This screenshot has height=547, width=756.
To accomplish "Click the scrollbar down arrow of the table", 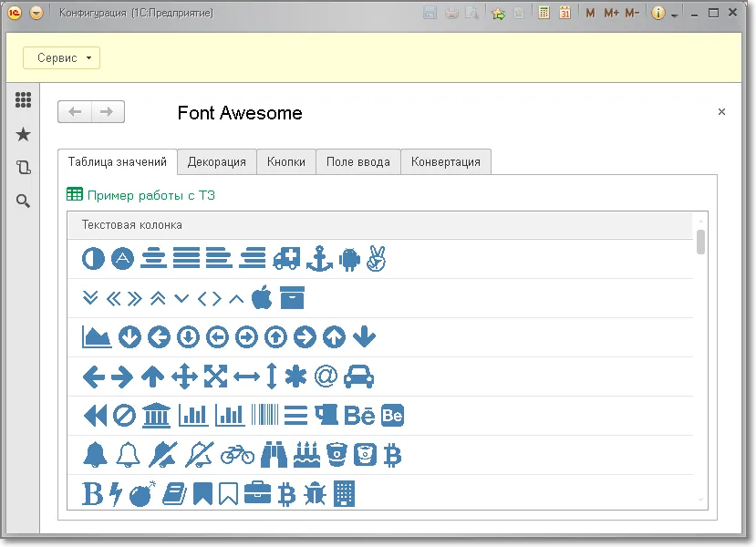I will [700, 501].
